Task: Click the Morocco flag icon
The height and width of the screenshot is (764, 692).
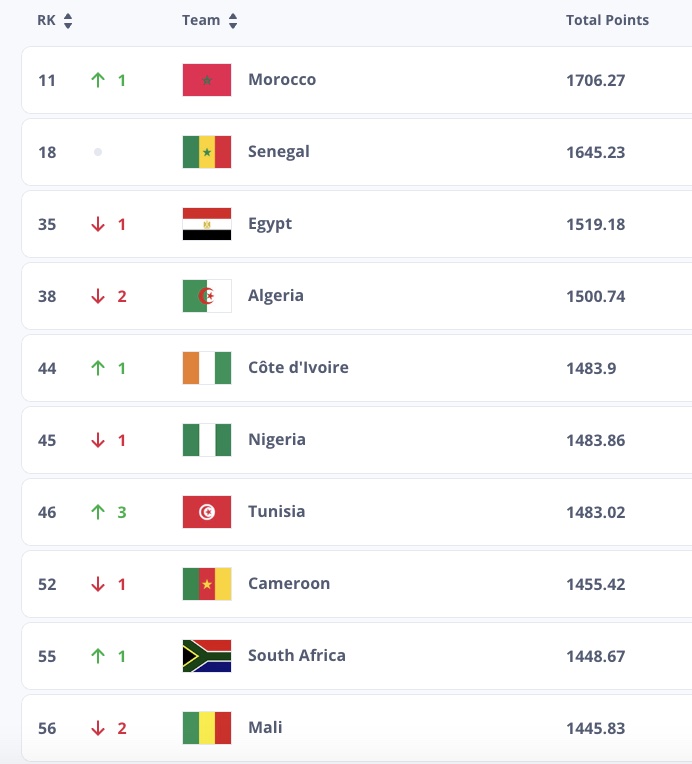Action: point(207,80)
